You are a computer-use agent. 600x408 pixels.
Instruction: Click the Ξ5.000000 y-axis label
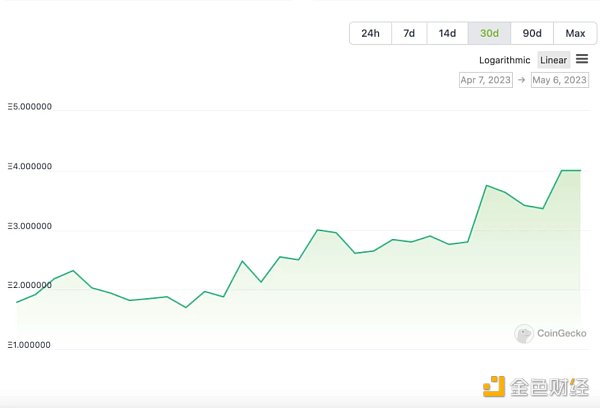30,106
